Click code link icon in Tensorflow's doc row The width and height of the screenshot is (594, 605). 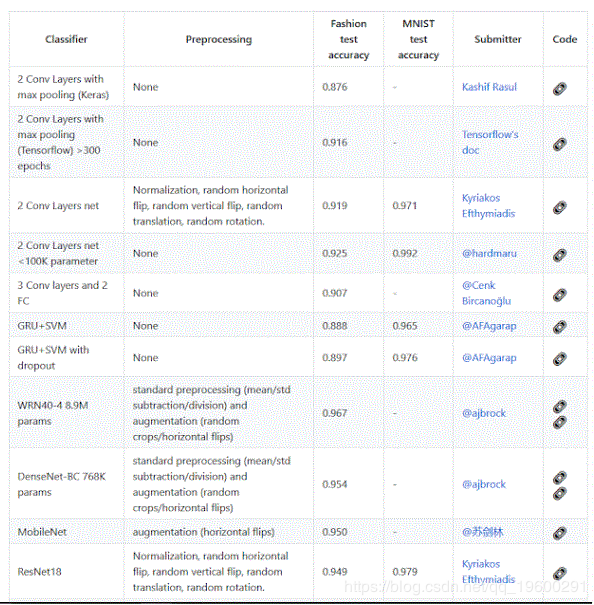pos(560,144)
